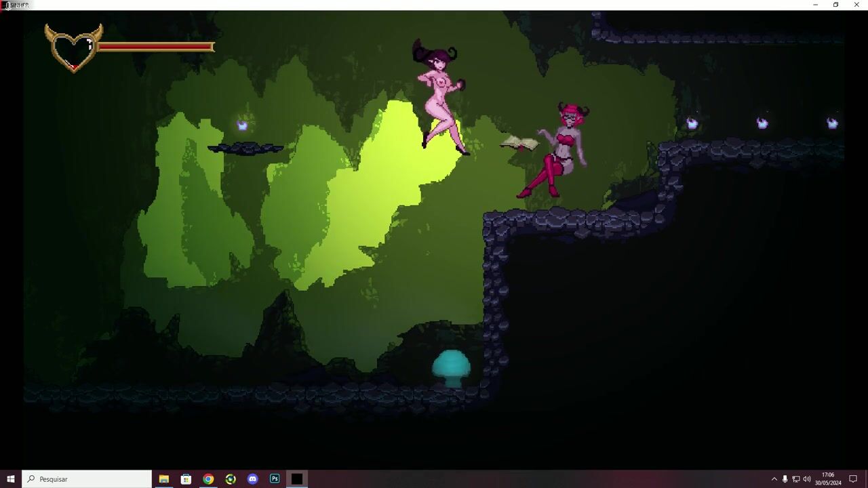Click the red health bar
Image resolution: width=868 pixels, height=488 pixels.
point(157,47)
